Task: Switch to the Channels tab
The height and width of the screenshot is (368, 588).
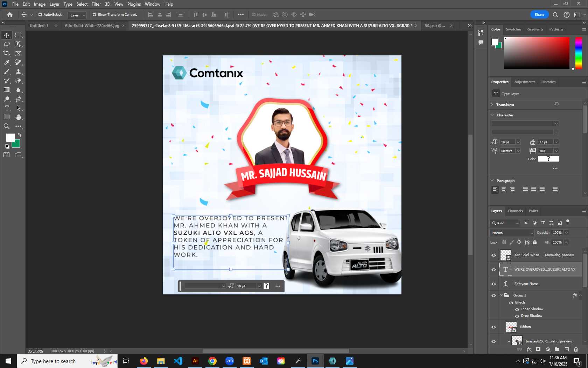Action: click(x=515, y=211)
